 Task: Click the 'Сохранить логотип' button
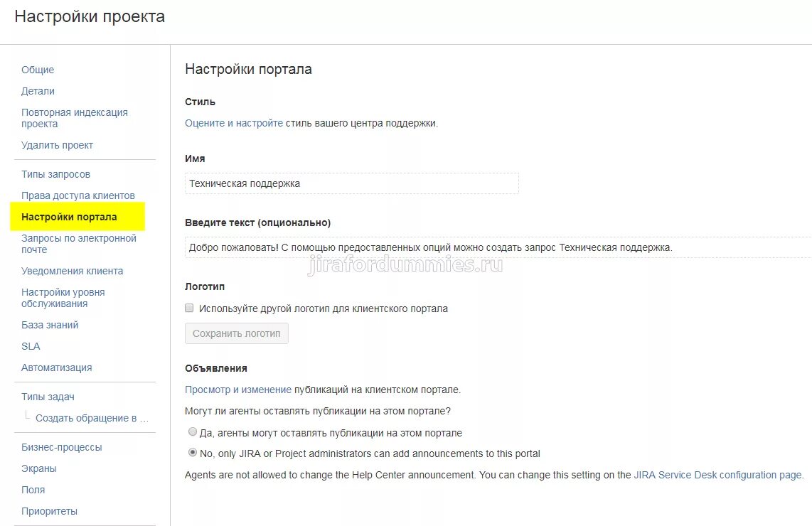coord(237,333)
